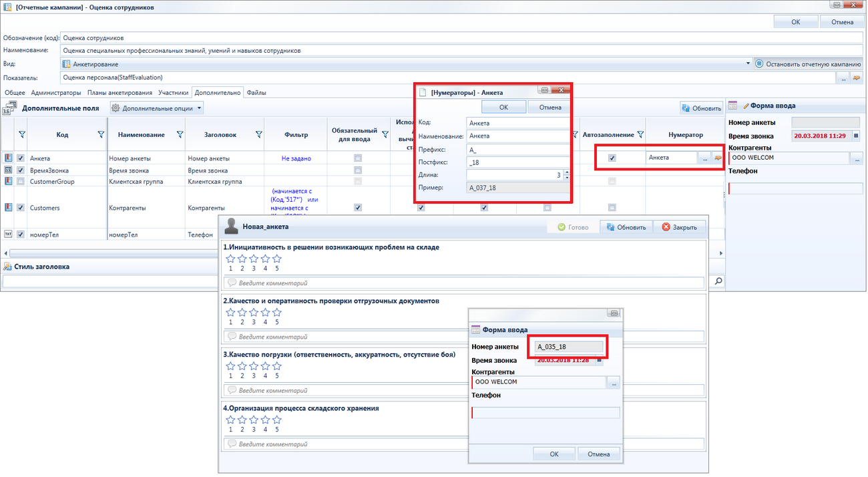868x477 pixels.
Task: Open Контрагенты lookup button in right Форма ввода panel
Action: point(857,158)
